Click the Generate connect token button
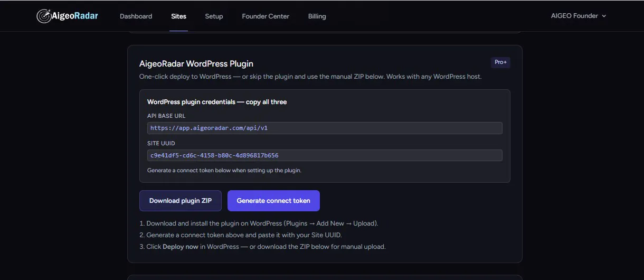The height and width of the screenshot is (280, 644). tap(273, 201)
